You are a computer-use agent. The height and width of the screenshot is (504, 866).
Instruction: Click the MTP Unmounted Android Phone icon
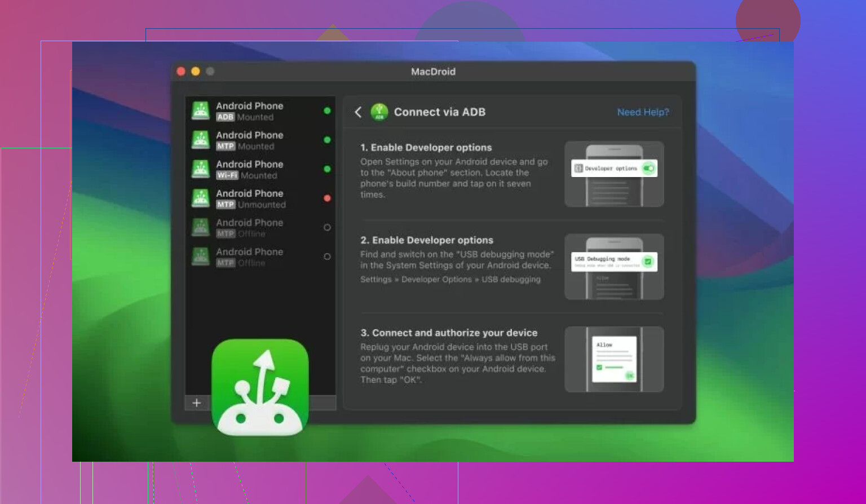tap(201, 198)
